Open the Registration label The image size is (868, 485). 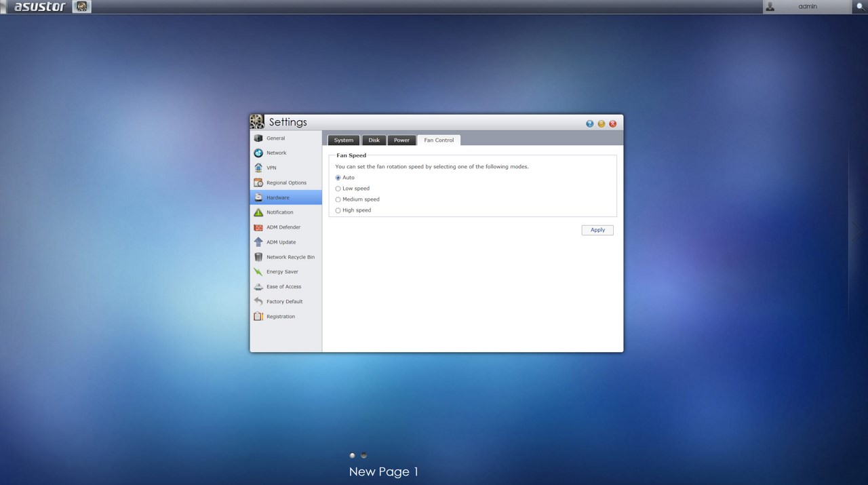coord(281,317)
